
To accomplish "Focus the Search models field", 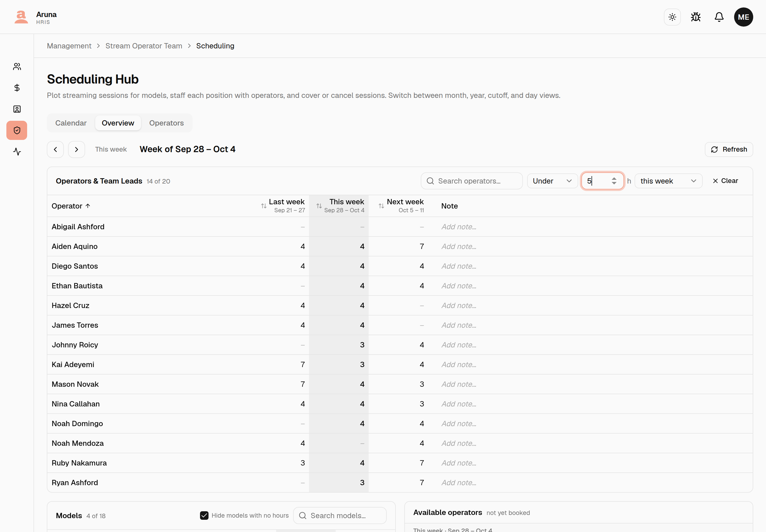I will pyautogui.click(x=340, y=515).
